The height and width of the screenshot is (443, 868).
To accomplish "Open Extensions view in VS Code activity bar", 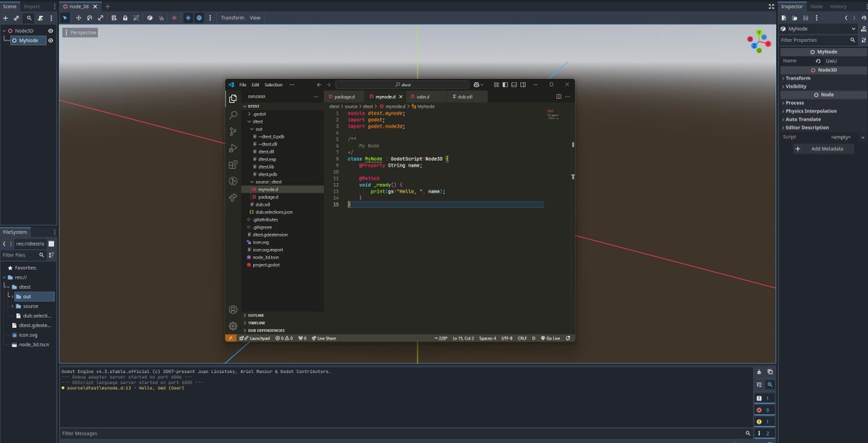I will click(x=233, y=165).
